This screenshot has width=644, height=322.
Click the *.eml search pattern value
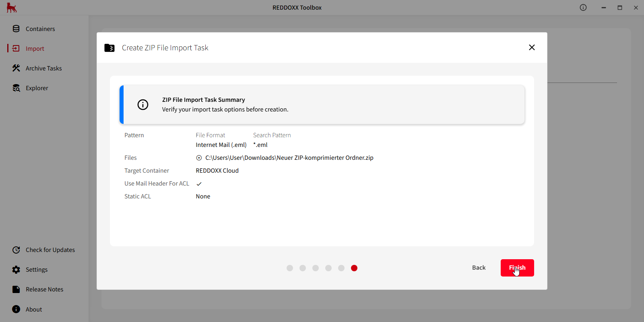pos(260,145)
